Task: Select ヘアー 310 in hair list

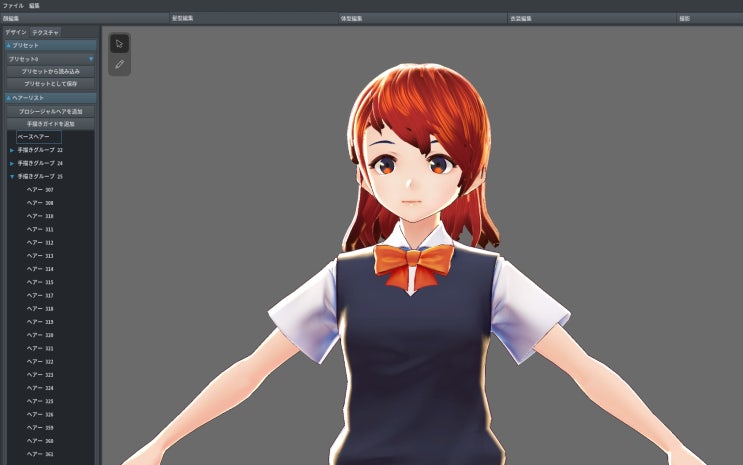Action: (40, 217)
